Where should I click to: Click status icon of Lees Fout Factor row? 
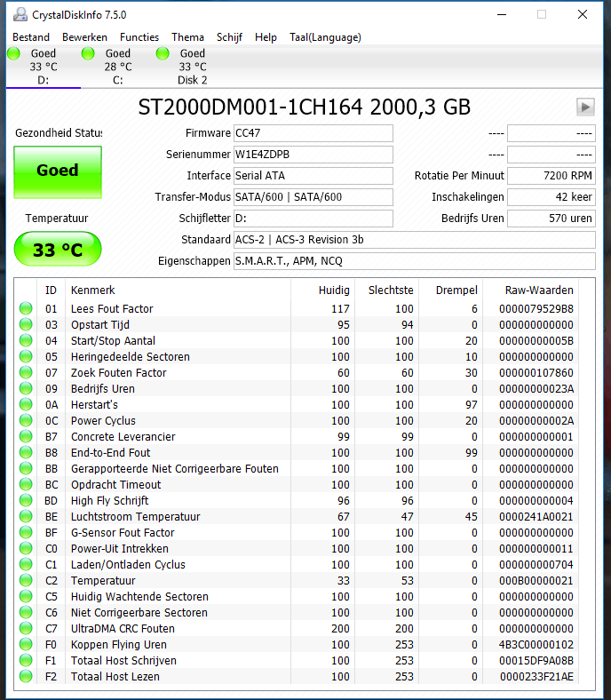pyautogui.click(x=26, y=308)
